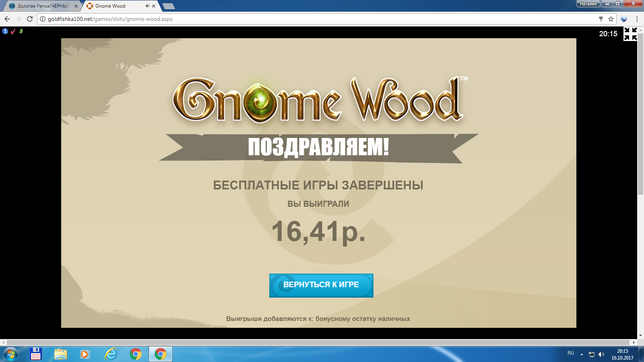
Task: Click the first Chrome taskbar icon
Action: [x=136, y=354]
